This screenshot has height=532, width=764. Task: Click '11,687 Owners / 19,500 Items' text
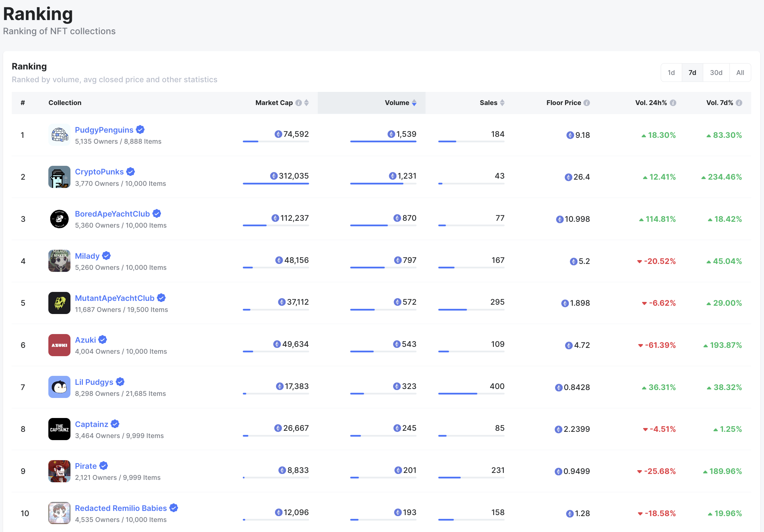[x=122, y=310]
